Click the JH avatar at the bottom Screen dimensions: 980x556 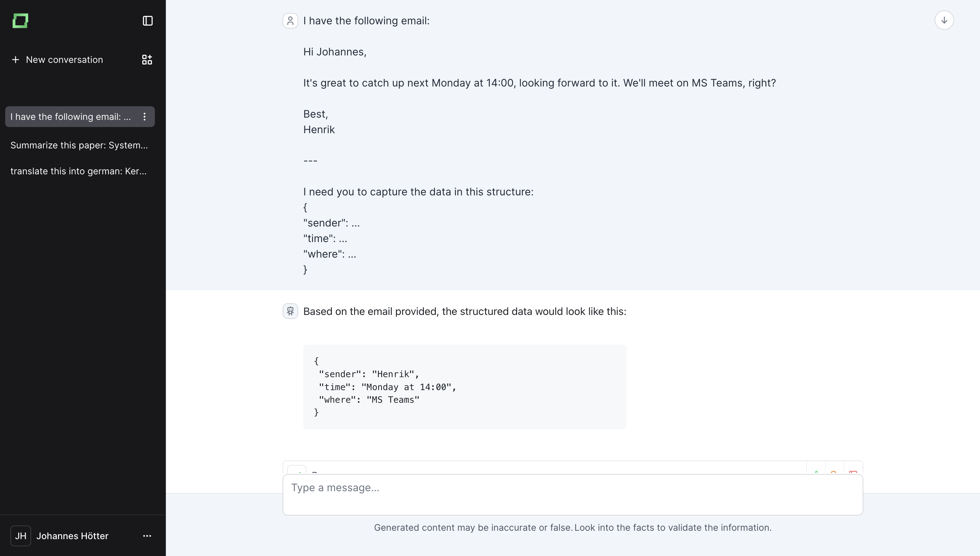(x=21, y=536)
